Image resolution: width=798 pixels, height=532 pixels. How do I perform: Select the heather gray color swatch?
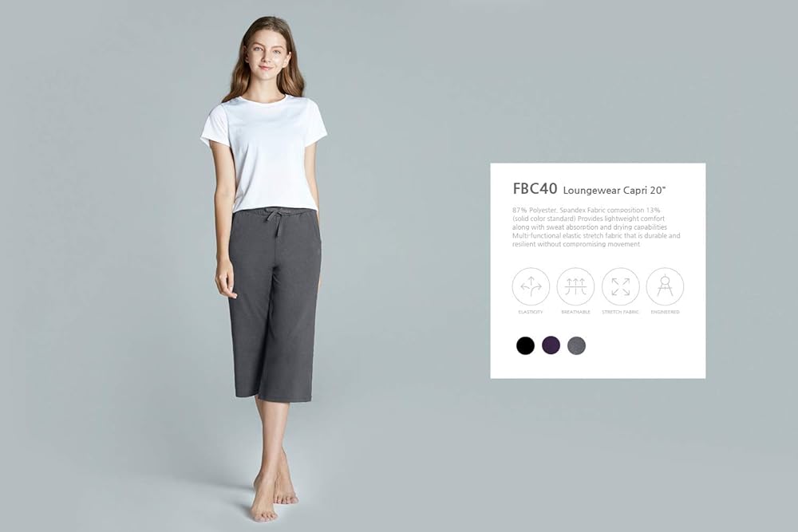point(577,345)
